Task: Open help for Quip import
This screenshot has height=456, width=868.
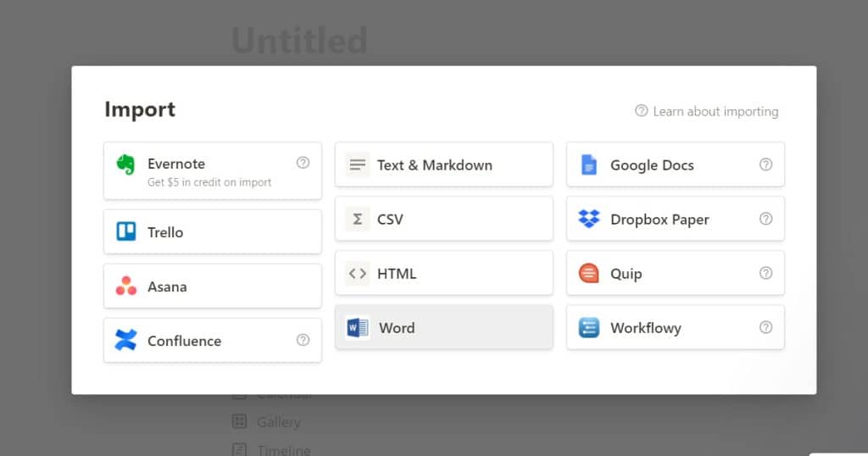Action: tap(765, 272)
